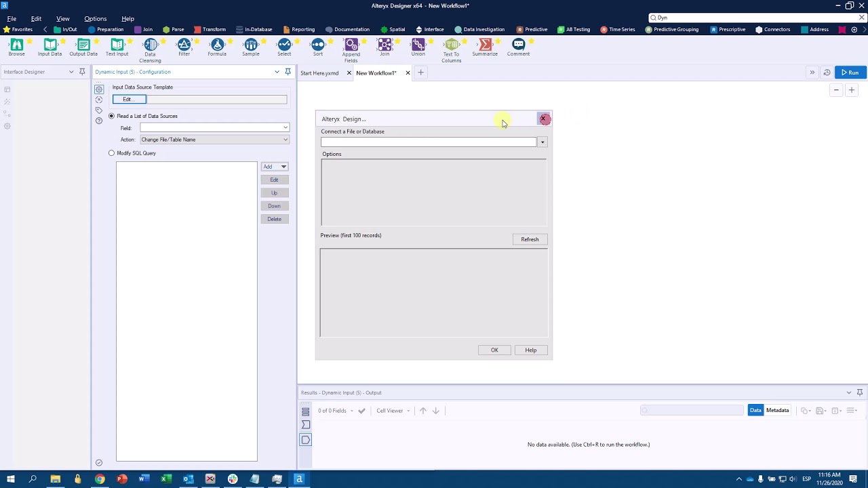Screen dimensions: 868x488
Task: Open the Options menu
Action: [95, 18]
